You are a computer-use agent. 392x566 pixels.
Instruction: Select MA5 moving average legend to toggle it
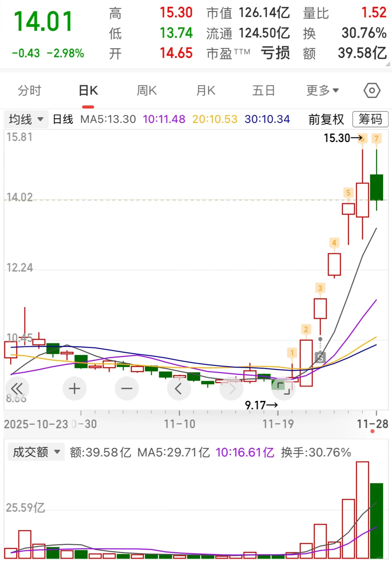coord(108,119)
